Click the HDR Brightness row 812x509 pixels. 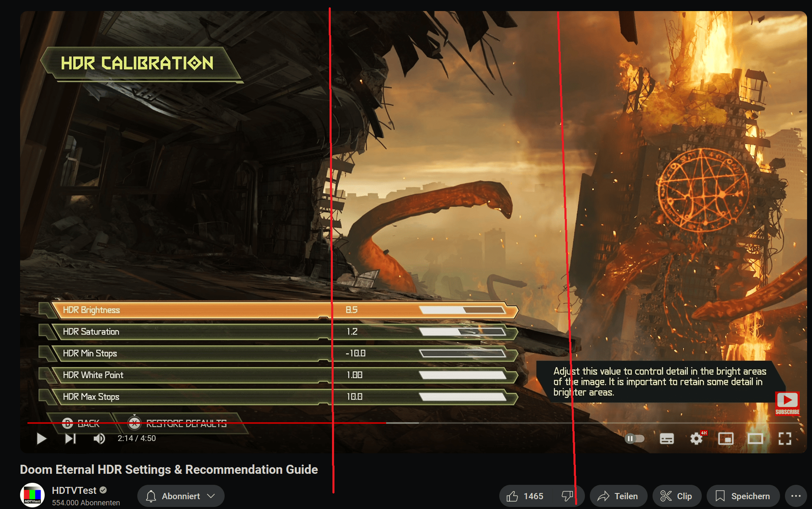tap(279, 310)
